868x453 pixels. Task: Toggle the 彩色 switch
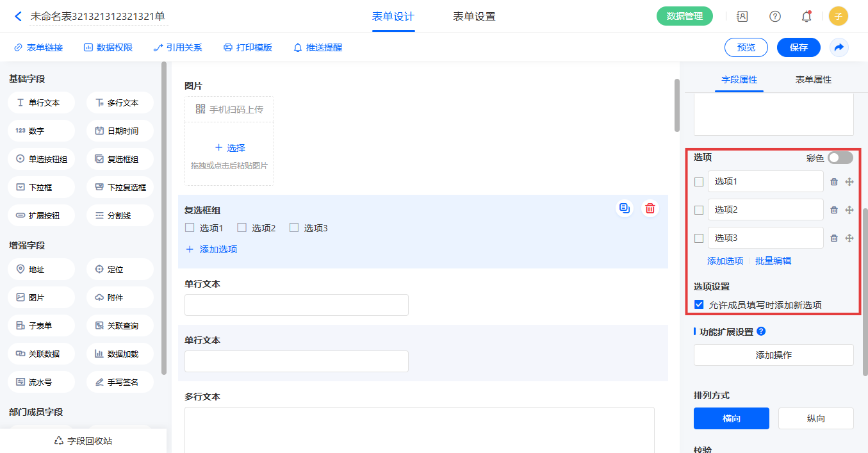840,158
